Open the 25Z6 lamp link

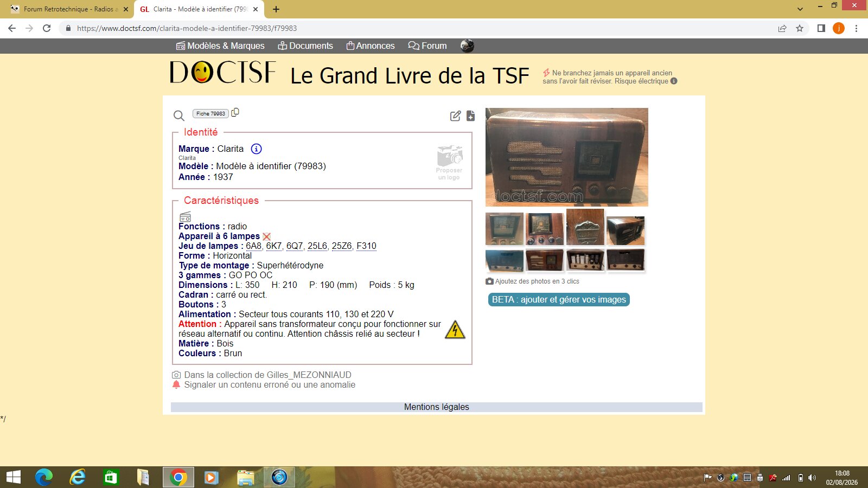tap(342, 246)
